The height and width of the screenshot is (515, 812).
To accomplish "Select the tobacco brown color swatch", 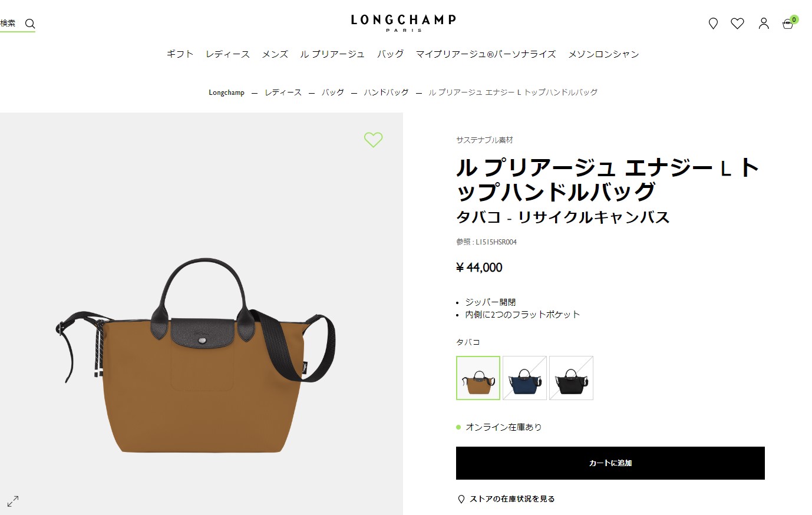I will pos(478,378).
